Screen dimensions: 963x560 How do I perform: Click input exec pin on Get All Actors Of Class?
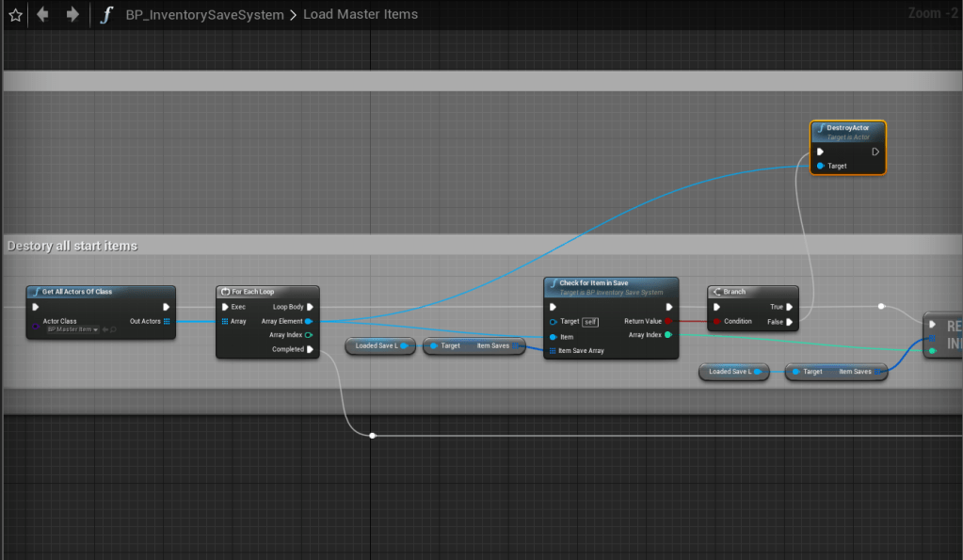pos(36,307)
